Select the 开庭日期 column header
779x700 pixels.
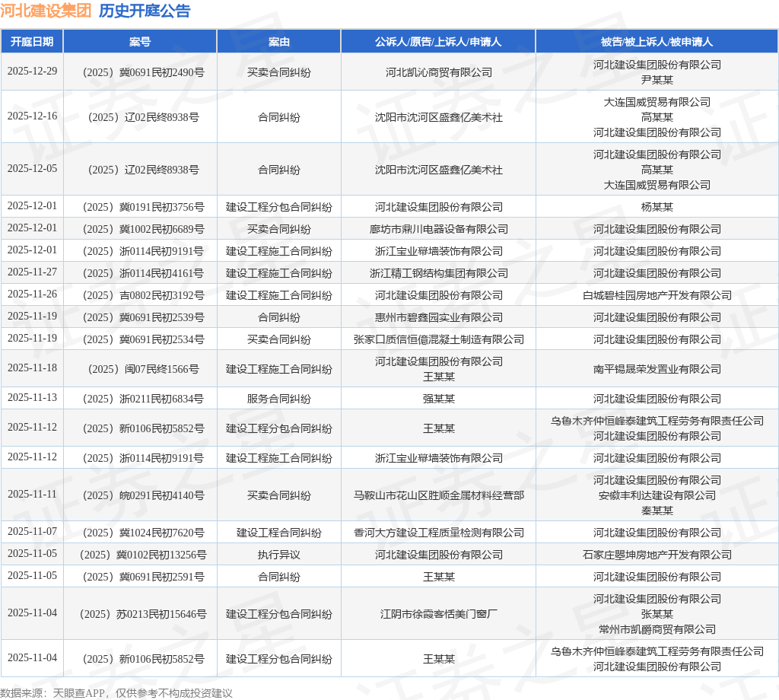pyautogui.click(x=32, y=42)
